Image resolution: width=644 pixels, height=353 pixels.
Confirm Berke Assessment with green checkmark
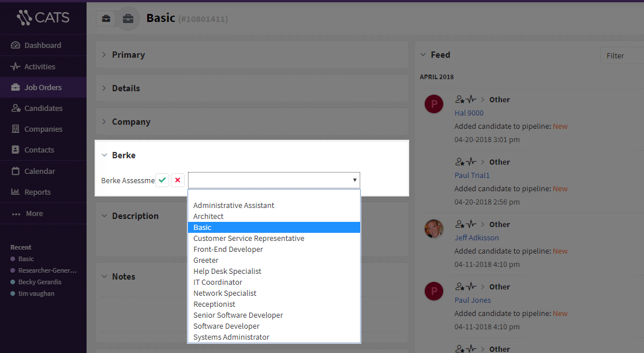coord(162,180)
